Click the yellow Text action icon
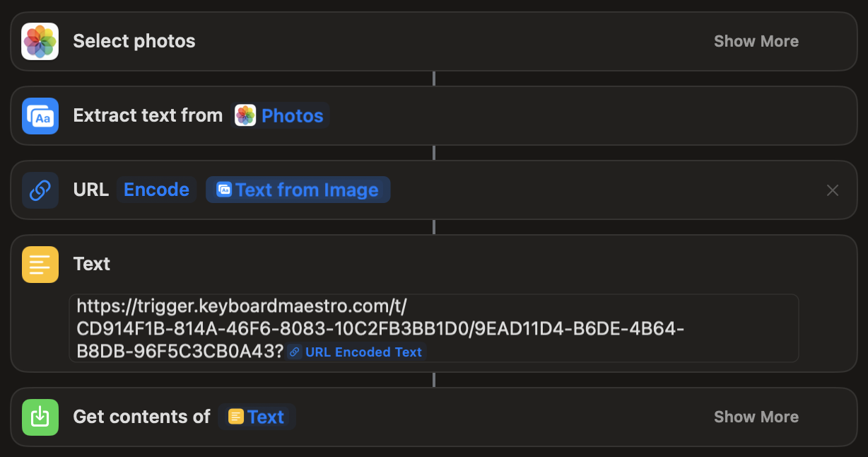Viewport: 868px width, 457px height. point(40,265)
